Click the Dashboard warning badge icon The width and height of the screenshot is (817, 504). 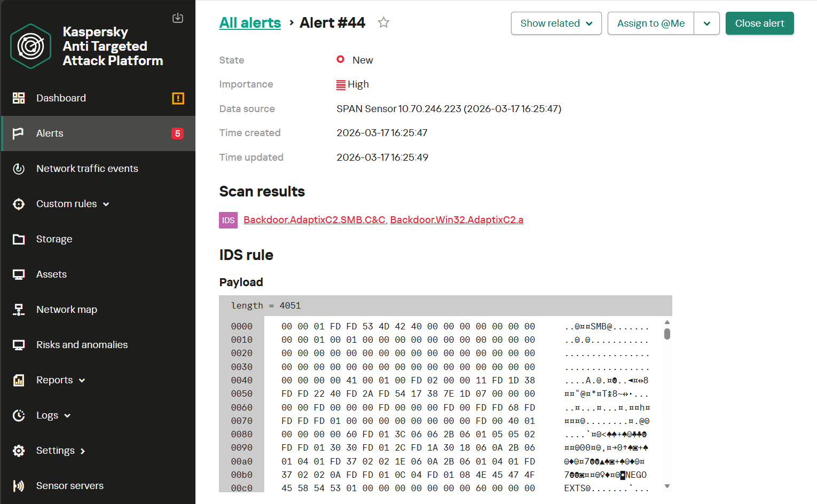[x=178, y=98]
